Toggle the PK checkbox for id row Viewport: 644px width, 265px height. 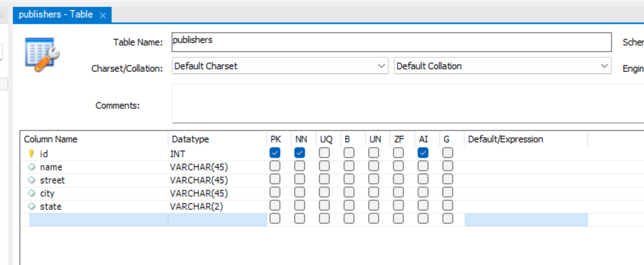click(x=275, y=153)
